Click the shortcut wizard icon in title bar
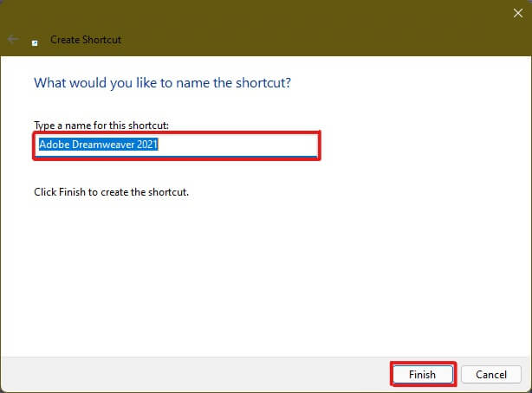Image resolution: width=532 pixels, height=393 pixels. tap(35, 42)
